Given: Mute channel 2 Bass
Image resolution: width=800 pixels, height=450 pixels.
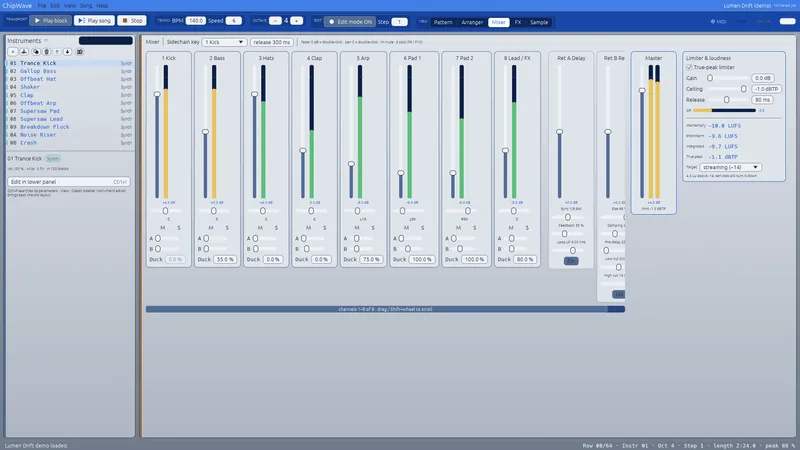Looking at the screenshot, I should tap(211, 228).
